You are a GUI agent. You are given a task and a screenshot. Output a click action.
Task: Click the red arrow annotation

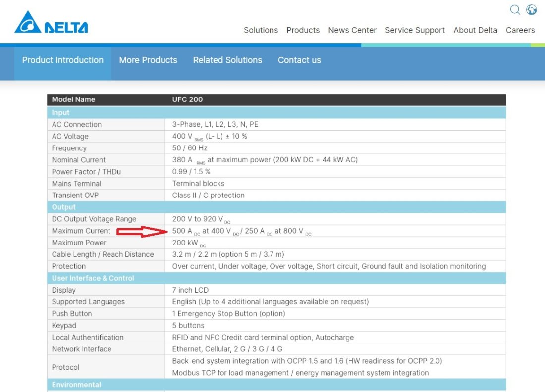tap(142, 231)
